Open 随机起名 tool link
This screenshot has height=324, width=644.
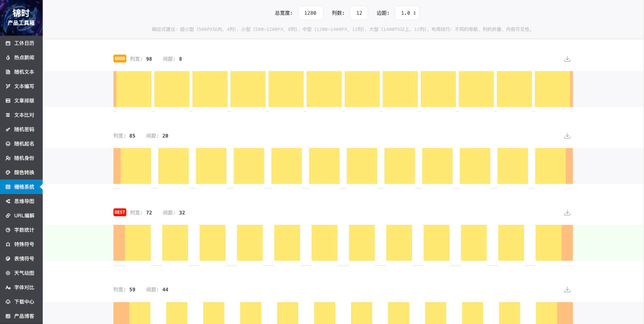(21, 144)
